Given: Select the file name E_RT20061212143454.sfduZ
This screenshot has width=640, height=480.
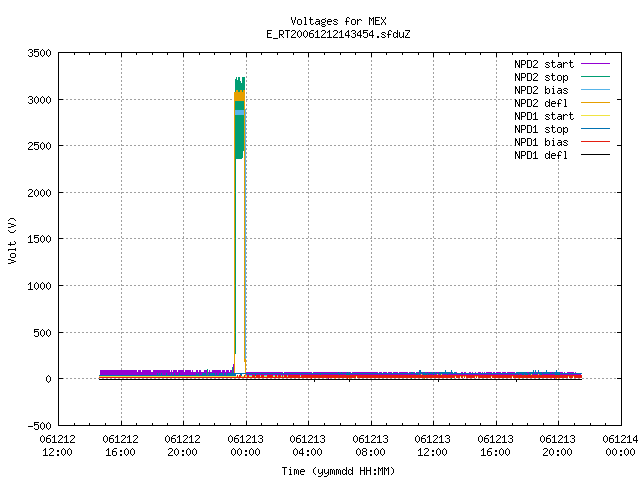Looking at the screenshot, I should (x=338, y=34).
